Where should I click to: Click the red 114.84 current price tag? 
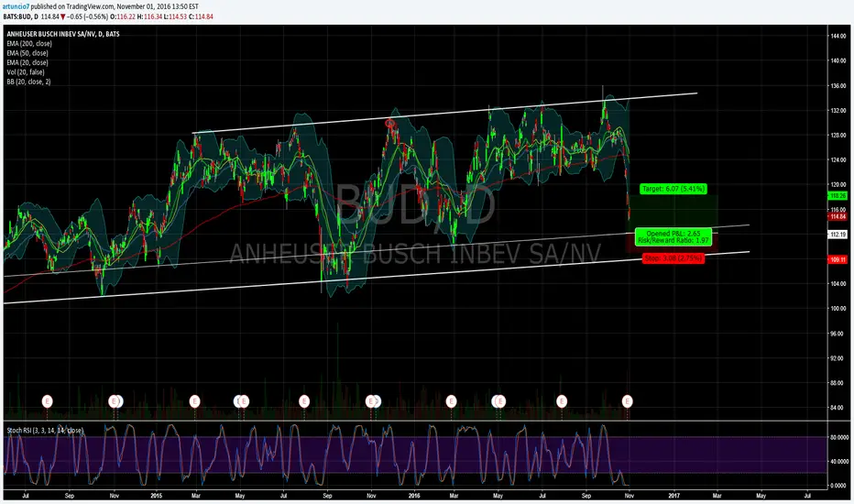[838, 217]
